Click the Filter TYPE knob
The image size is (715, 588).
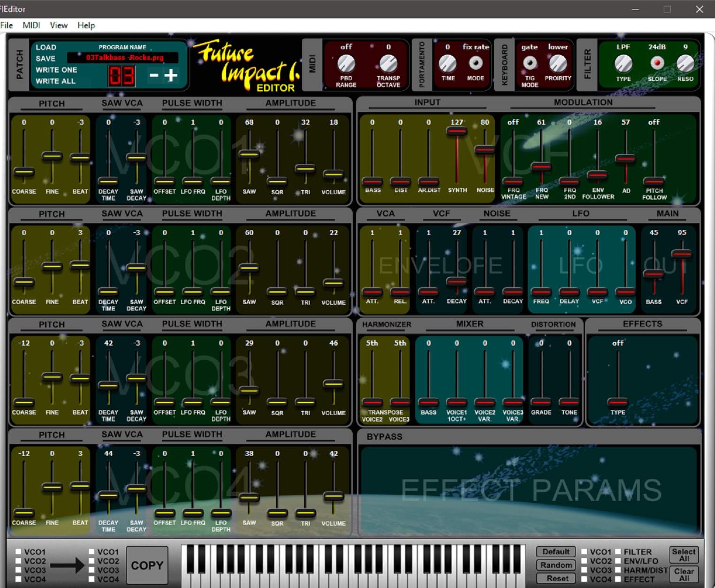[624, 63]
